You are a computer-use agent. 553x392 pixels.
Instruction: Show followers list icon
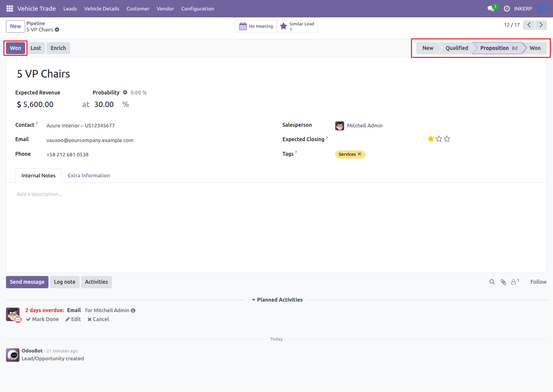[515, 282]
